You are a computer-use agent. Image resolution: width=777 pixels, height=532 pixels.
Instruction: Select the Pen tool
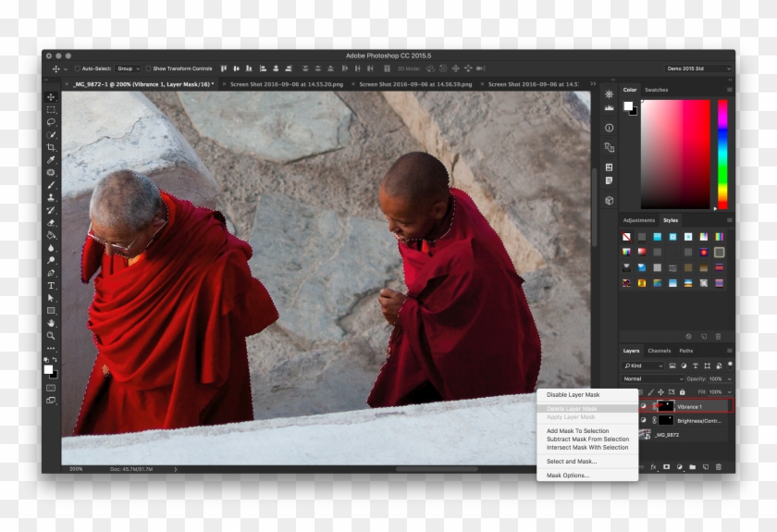51,273
